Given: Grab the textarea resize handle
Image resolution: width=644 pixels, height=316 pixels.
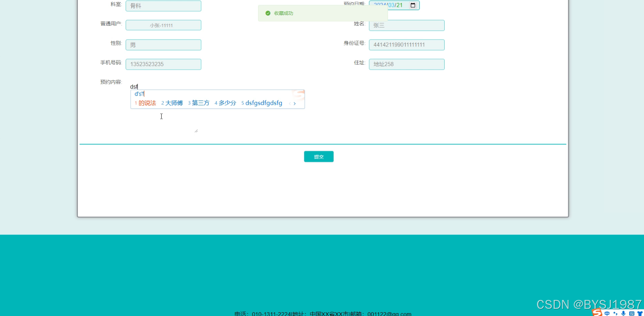Looking at the screenshot, I should coord(196,131).
